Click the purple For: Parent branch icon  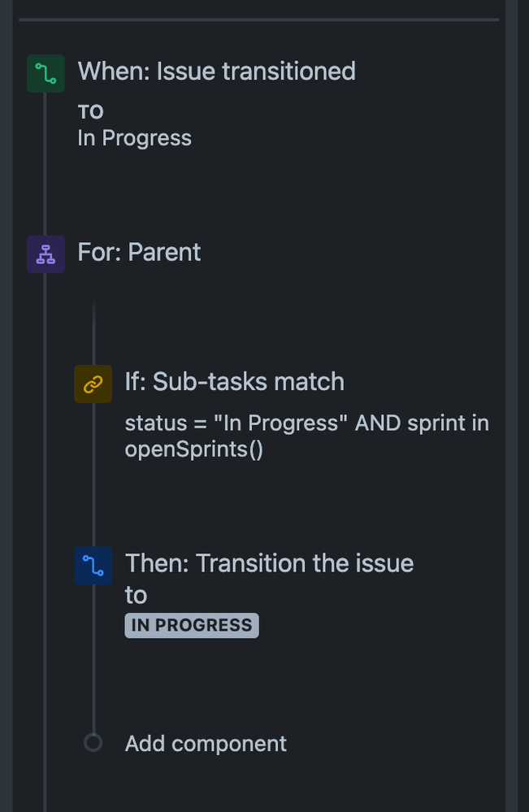[46, 254]
